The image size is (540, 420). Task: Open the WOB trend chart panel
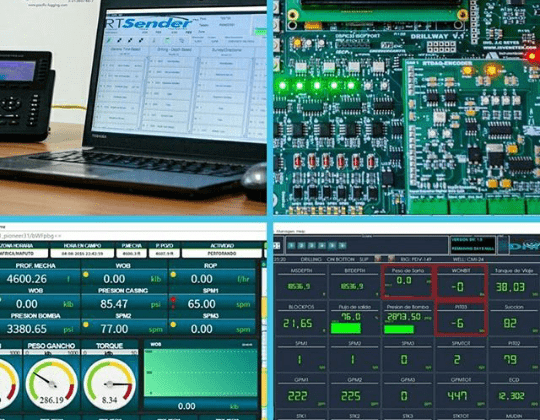[201, 375]
